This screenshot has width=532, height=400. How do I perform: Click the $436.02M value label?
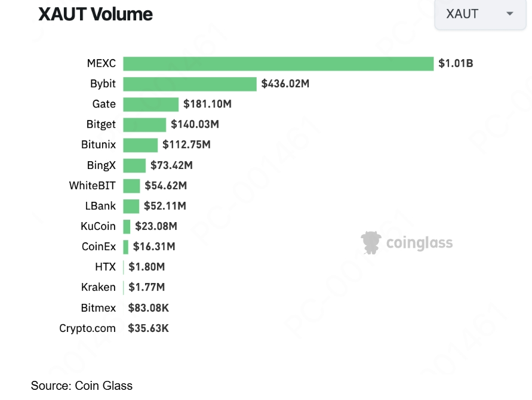tap(285, 84)
